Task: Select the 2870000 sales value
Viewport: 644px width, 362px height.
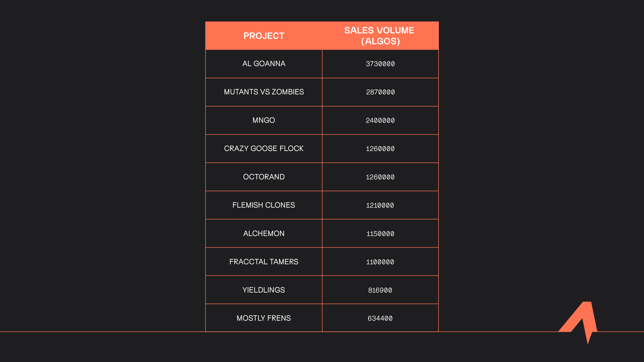Action: pos(380,92)
